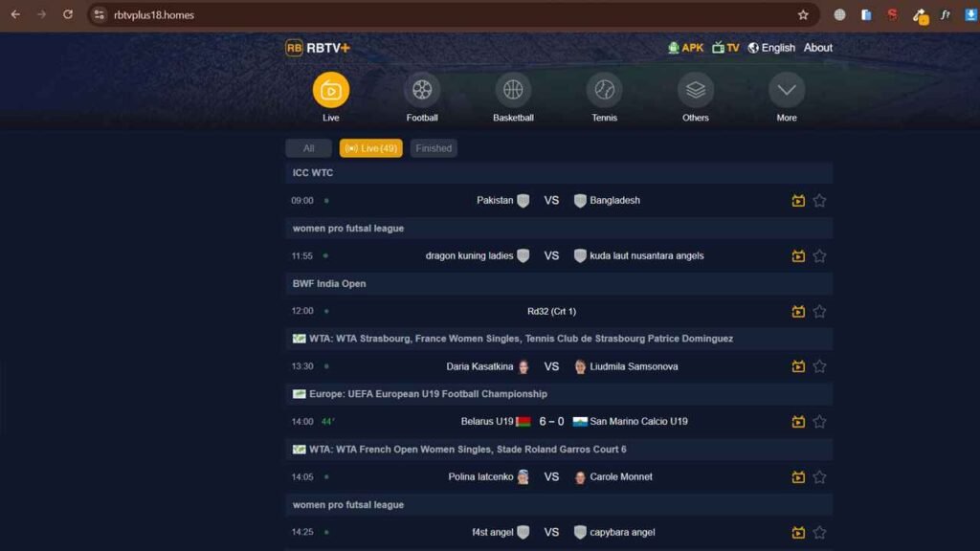Image resolution: width=980 pixels, height=551 pixels.
Task: Open the About page
Action: coord(817,48)
